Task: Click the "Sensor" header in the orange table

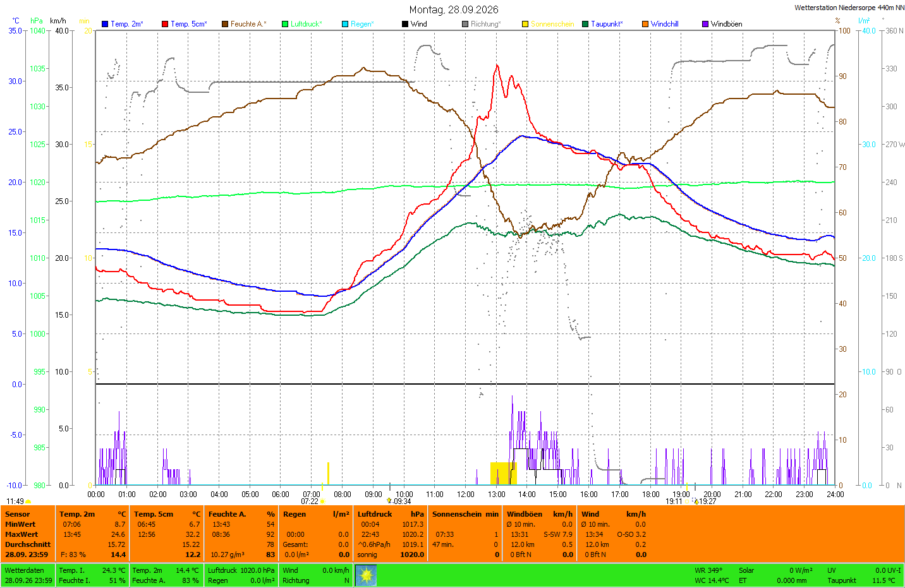Action: tap(17, 514)
